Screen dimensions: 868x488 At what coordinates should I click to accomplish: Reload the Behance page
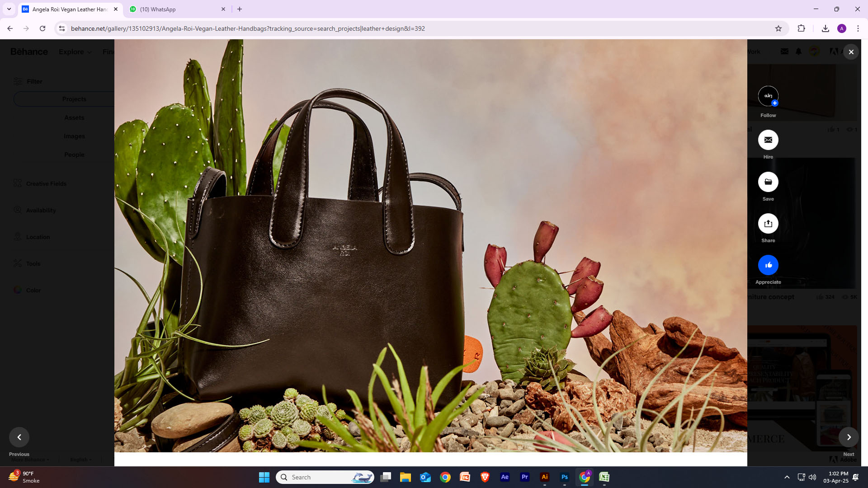42,28
